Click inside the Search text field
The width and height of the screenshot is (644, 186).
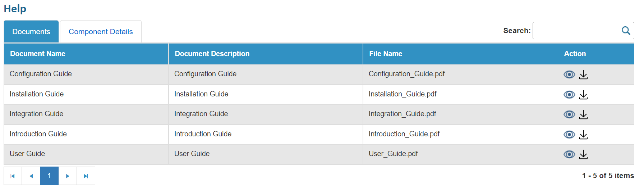click(576, 31)
